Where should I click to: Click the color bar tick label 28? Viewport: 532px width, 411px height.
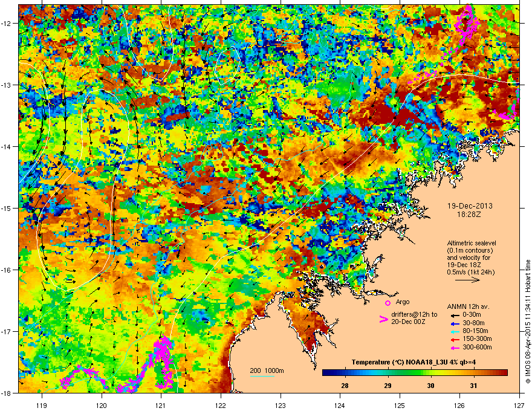coord(345,386)
